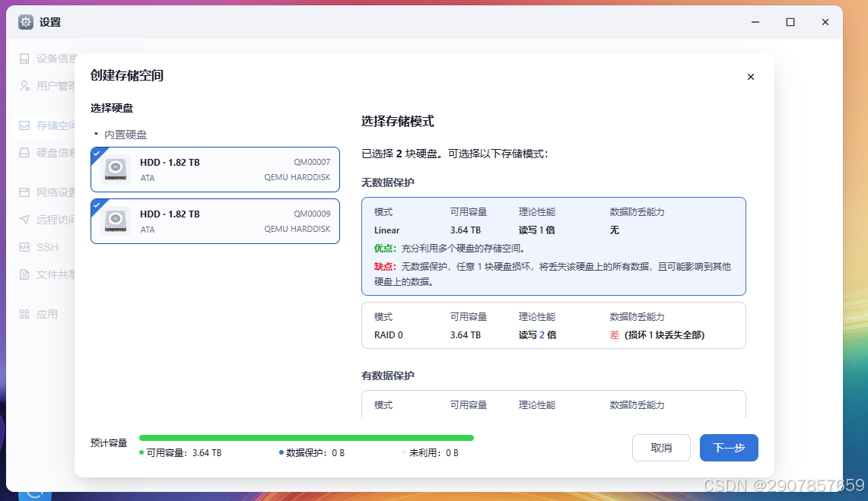Click the file sharing sidebar icon

pyautogui.click(x=24, y=274)
